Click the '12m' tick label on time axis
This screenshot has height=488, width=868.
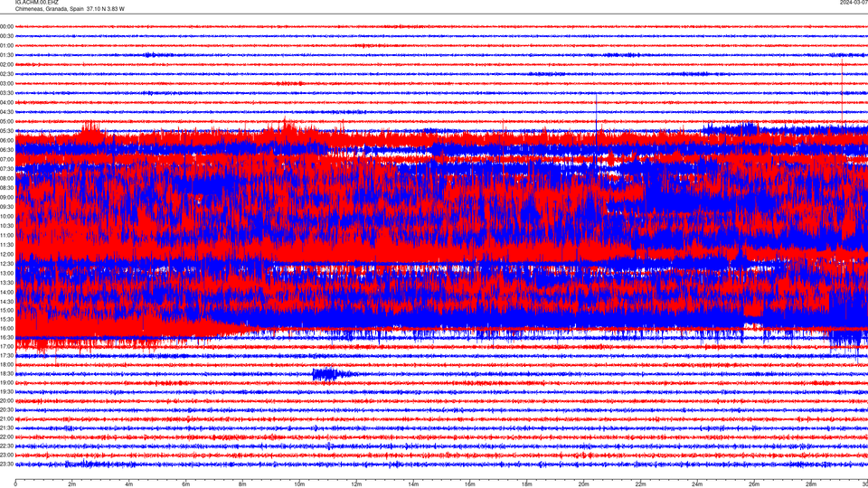click(356, 484)
